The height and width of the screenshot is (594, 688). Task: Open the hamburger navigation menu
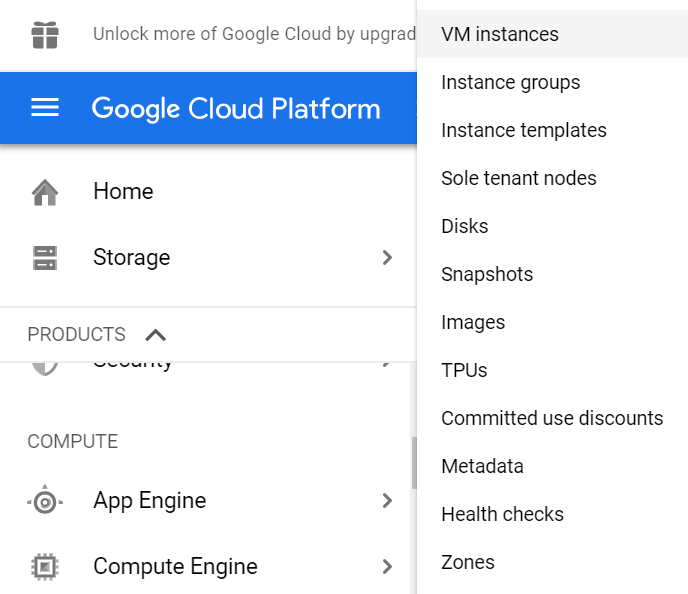tap(45, 108)
